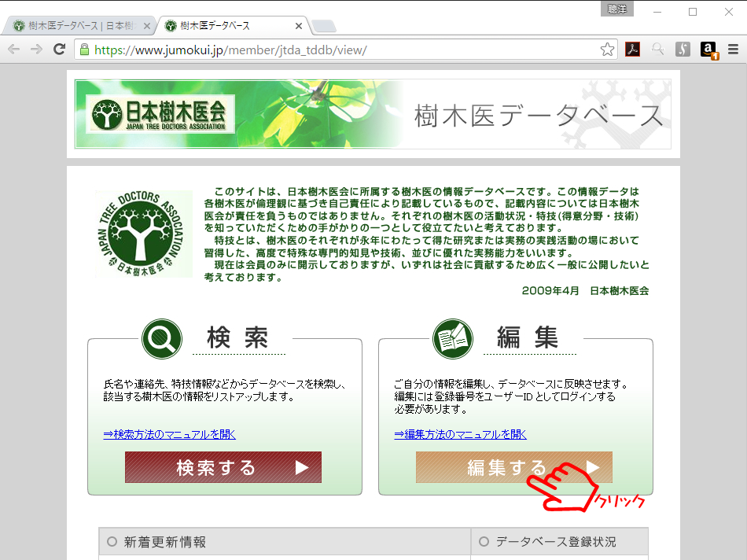Image resolution: width=747 pixels, height=560 pixels.
Task: Click the grey S extension icon
Action: pos(683,49)
